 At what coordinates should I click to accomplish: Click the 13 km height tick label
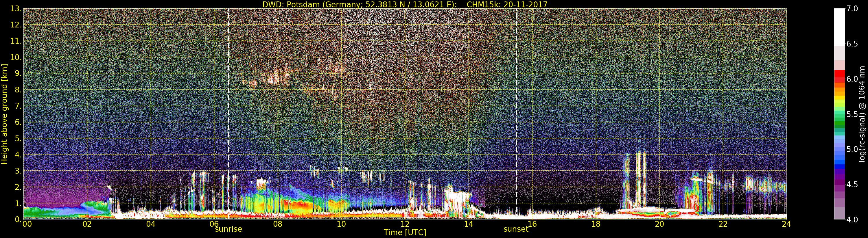tap(16, 9)
